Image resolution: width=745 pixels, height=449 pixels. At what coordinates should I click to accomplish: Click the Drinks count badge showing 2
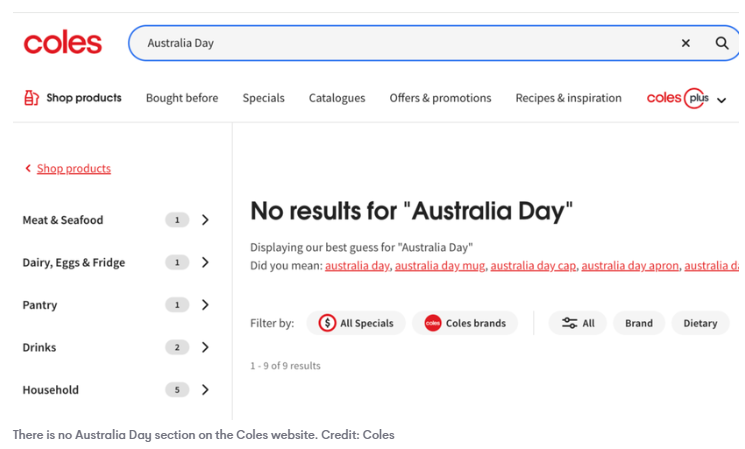177,347
